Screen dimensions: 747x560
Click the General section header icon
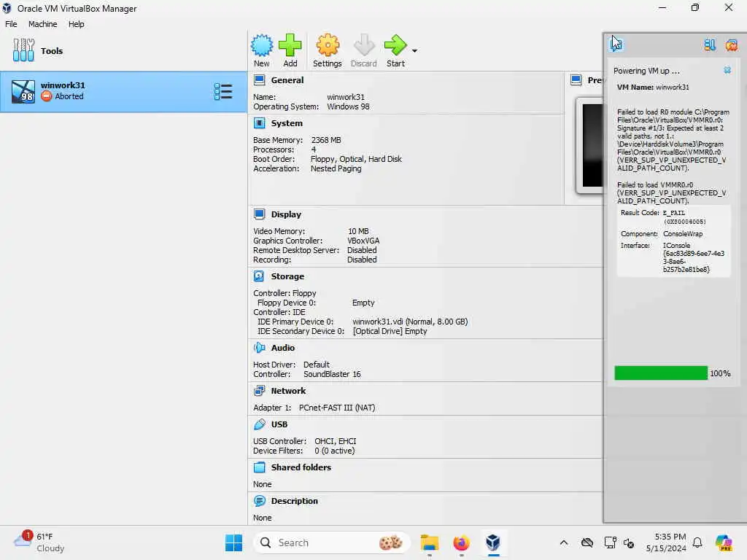click(259, 80)
